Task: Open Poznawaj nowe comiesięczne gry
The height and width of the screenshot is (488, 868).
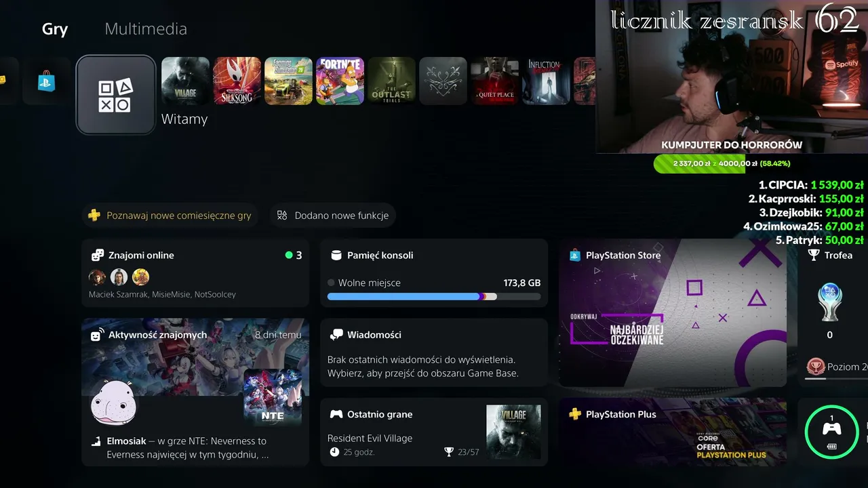Action: pyautogui.click(x=170, y=216)
